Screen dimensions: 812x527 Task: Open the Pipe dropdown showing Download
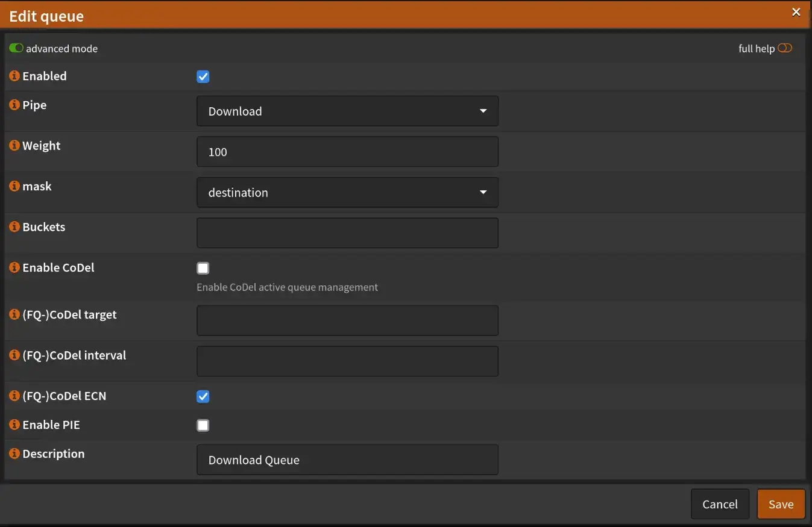(x=347, y=111)
